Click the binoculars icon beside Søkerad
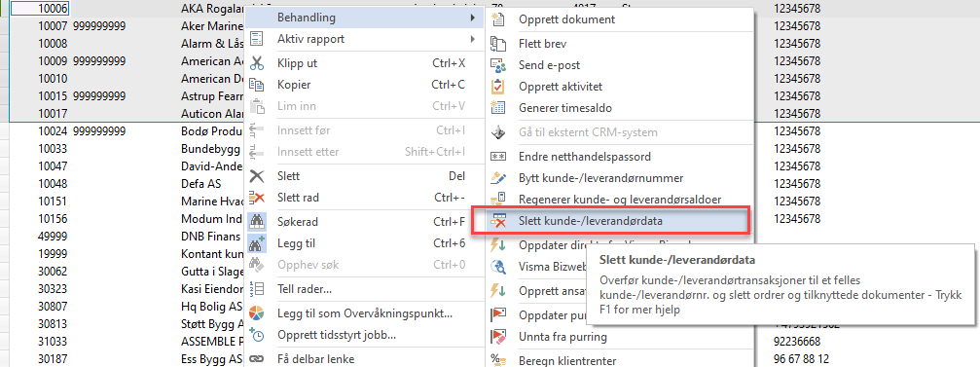 [257, 221]
